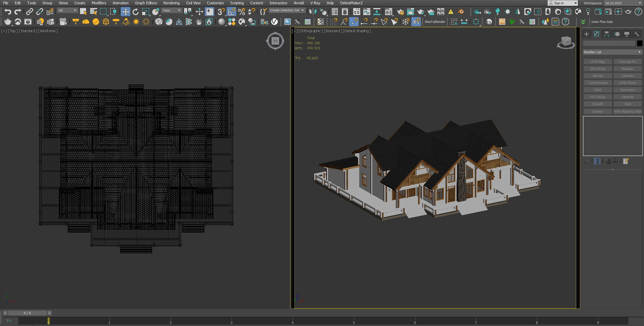Toggle Snap to Frozen Objects snowflake

tap(406, 22)
